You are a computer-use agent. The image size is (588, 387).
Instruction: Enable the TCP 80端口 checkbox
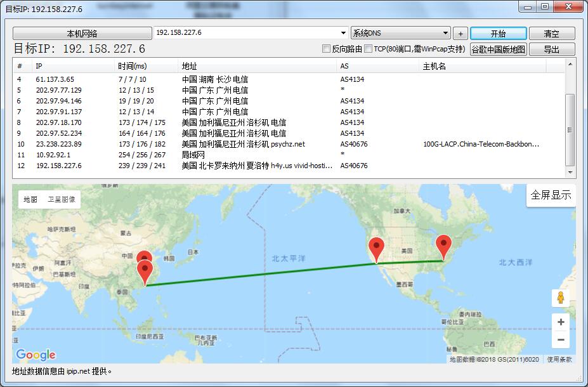(367, 48)
